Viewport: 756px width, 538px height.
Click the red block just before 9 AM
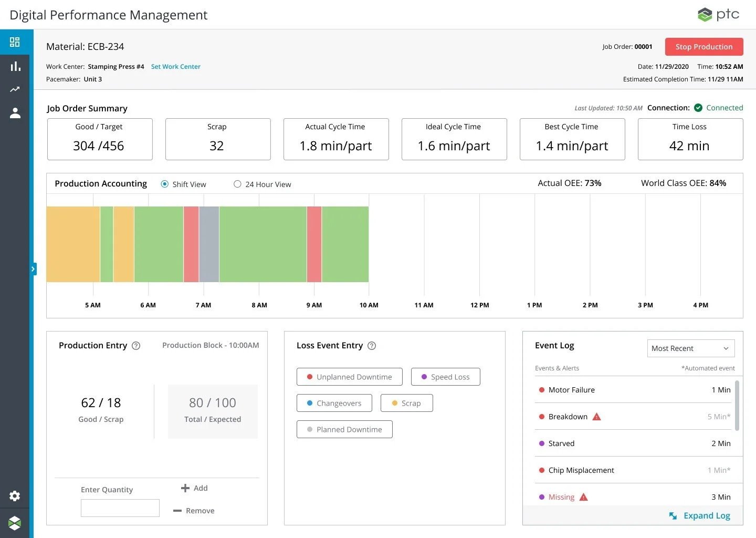click(x=314, y=244)
